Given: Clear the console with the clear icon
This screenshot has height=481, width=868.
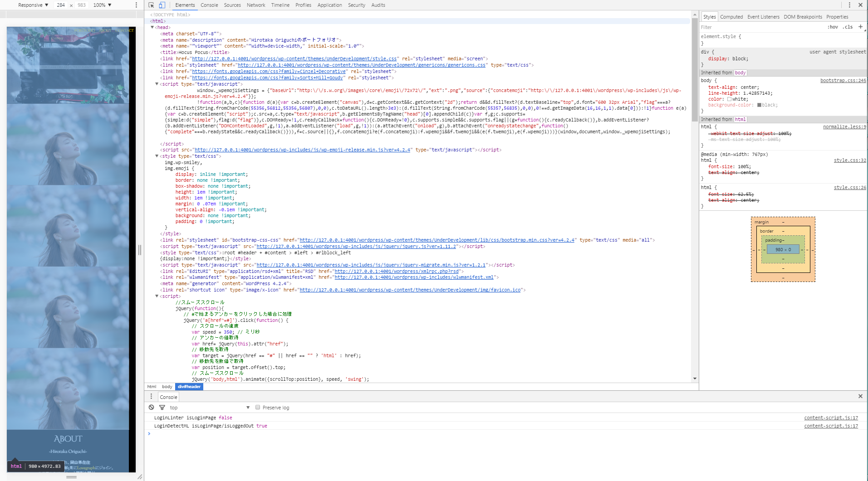Looking at the screenshot, I should [152, 408].
